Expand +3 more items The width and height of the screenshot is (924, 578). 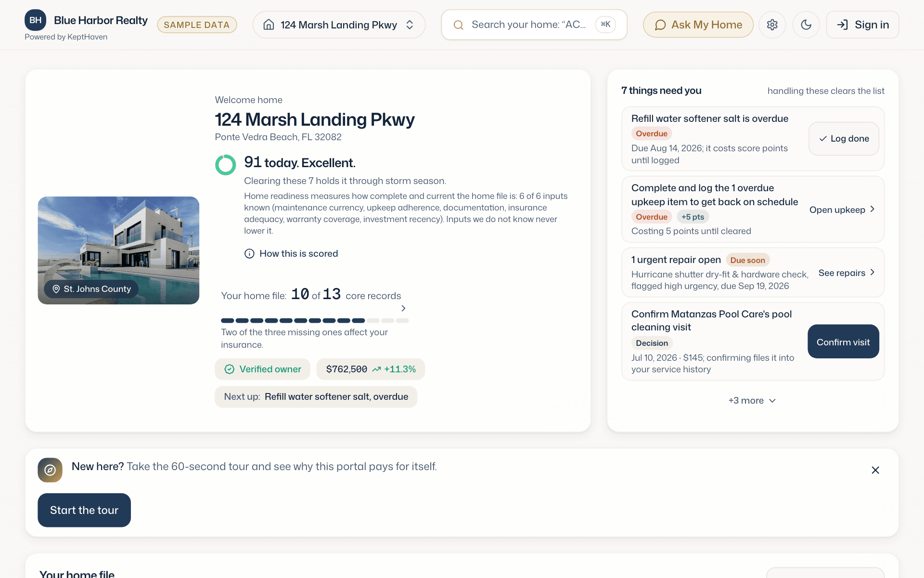(x=752, y=401)
